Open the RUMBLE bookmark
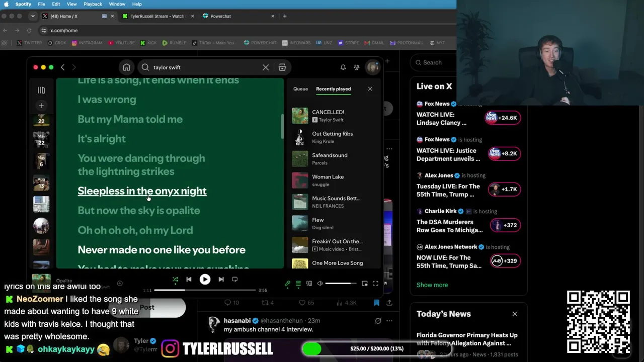Image resolution: width=644 pixels, height=362 pixels. click(x=174, y=43)
